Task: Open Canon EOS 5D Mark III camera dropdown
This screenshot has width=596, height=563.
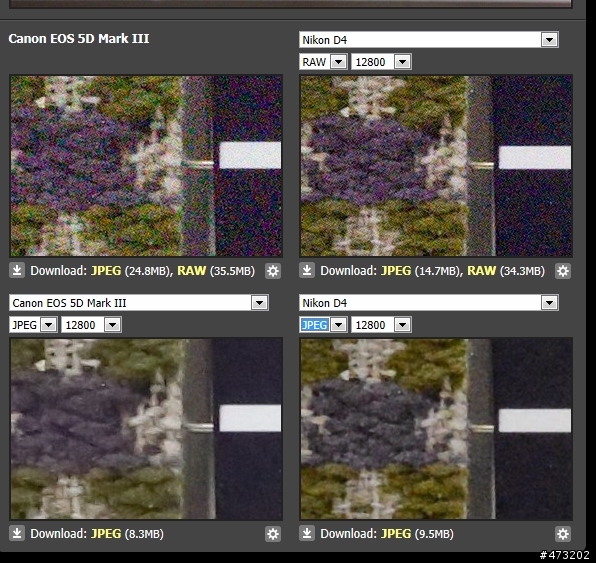Action: coord(139,303)
